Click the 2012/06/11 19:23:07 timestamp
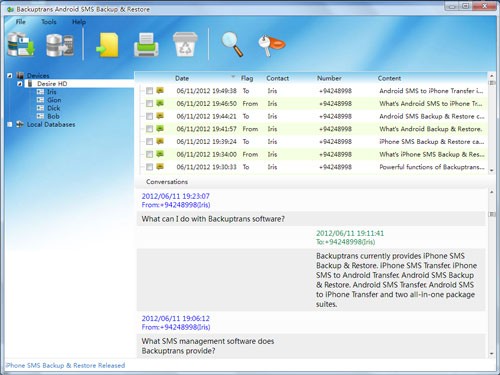 [175, 196]
